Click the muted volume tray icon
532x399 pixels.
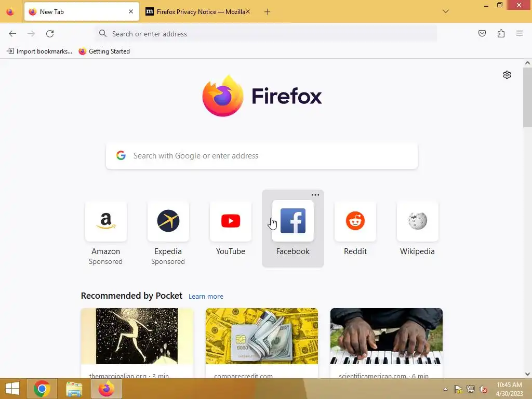click(483, 389)
